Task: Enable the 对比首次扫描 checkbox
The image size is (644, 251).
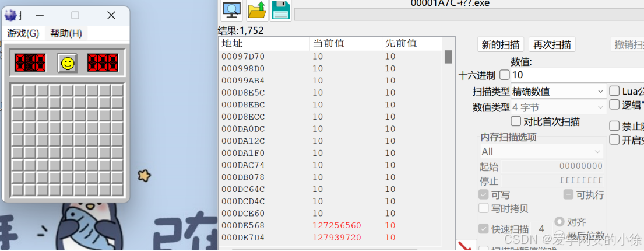Action: click(515, 121)
